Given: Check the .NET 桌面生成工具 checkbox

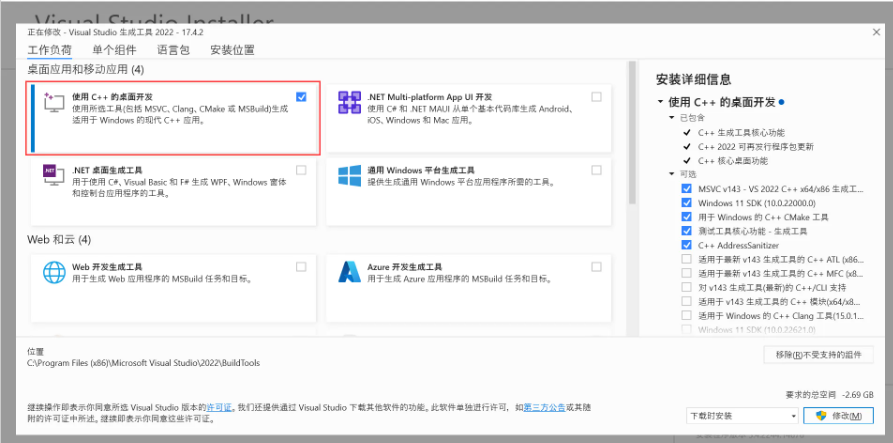Looking at the screenshot, I should point(301,170).
